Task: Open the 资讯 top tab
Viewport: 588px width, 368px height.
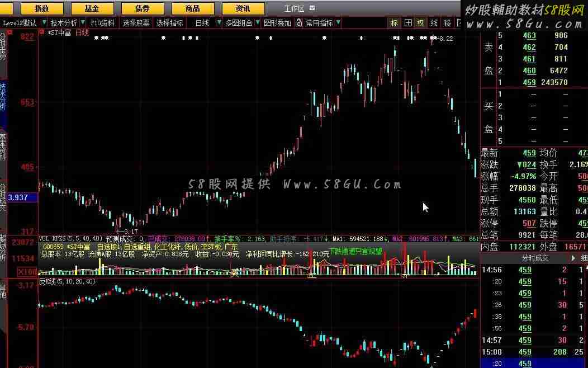Action: [243, 8]
